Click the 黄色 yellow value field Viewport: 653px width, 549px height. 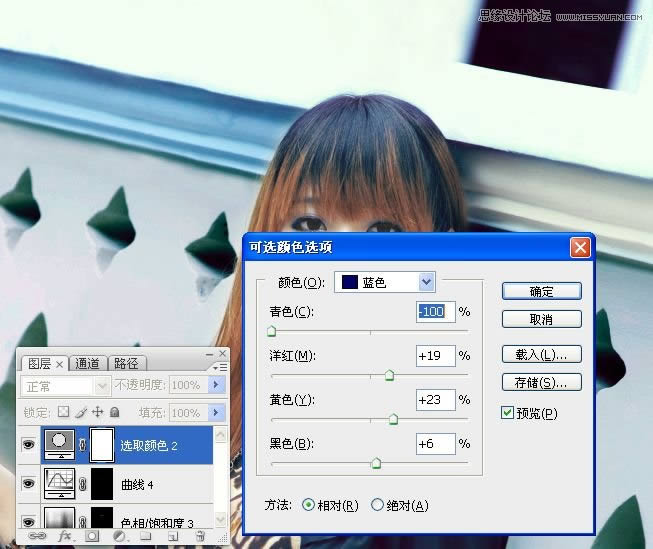coord(436,399)
